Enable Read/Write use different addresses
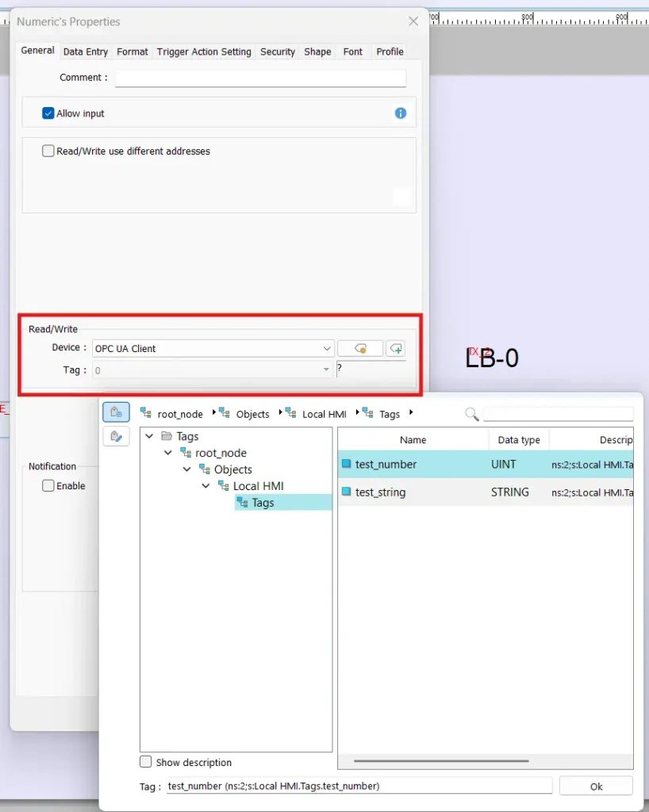Image resolution: width=649 pixels, height=812 pixels. pos(48,151)
